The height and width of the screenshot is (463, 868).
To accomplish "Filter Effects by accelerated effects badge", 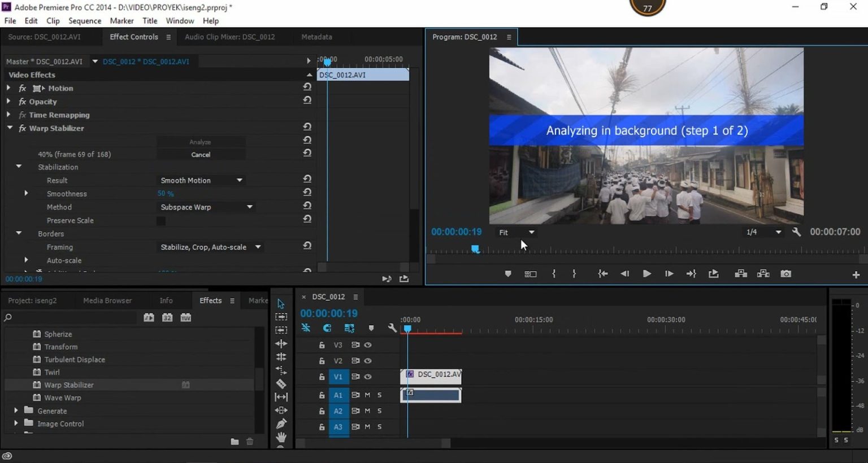I will (x=149, y=317).
